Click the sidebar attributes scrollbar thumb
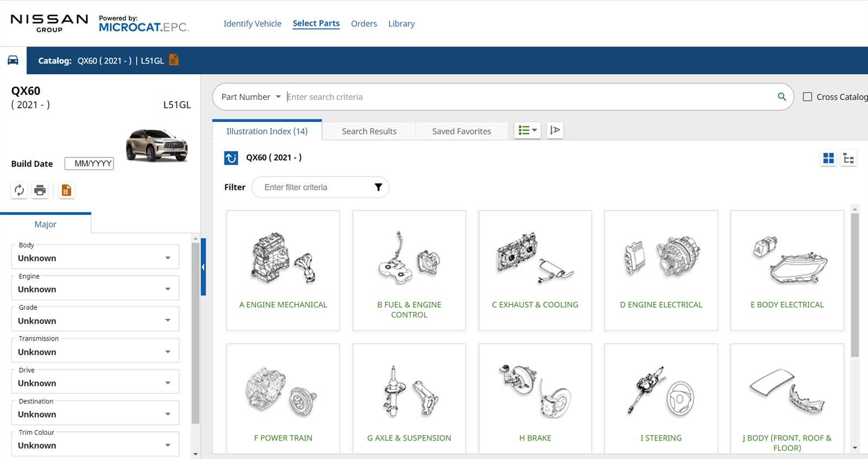The width and height of the screenshot is (868, 459). click(196, 333)
